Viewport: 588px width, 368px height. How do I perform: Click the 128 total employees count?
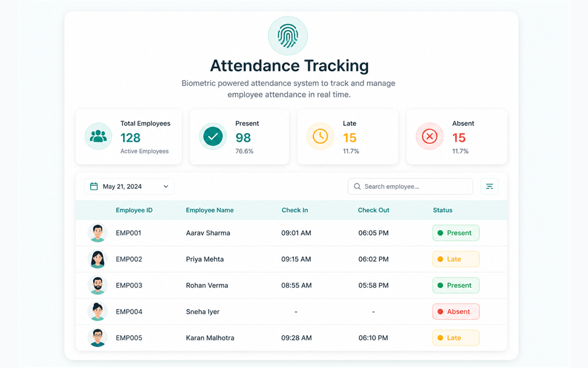[x=130, y=138]
